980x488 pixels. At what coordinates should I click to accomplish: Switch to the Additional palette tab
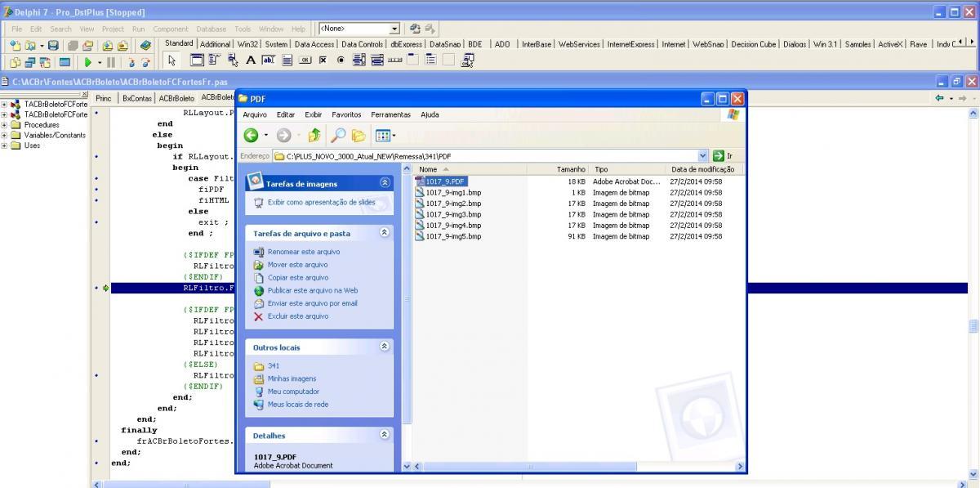pyautogui.click(x=215, y=44)
